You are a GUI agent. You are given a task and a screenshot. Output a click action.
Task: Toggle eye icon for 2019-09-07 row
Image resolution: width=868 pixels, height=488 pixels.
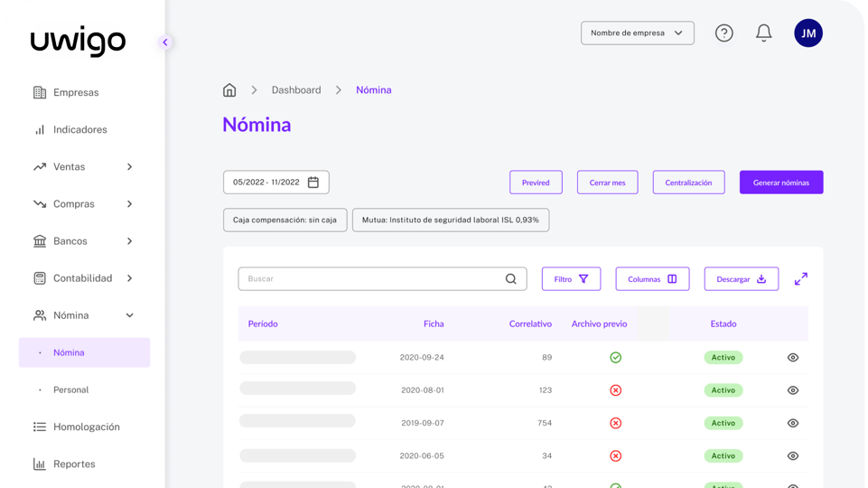click(792, 423)
